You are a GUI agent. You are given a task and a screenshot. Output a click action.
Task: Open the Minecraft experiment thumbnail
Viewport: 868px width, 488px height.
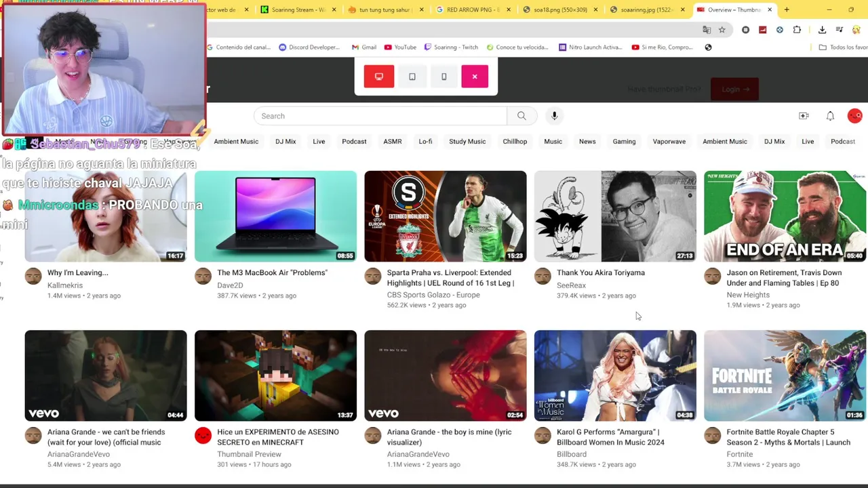click(275, 375)
